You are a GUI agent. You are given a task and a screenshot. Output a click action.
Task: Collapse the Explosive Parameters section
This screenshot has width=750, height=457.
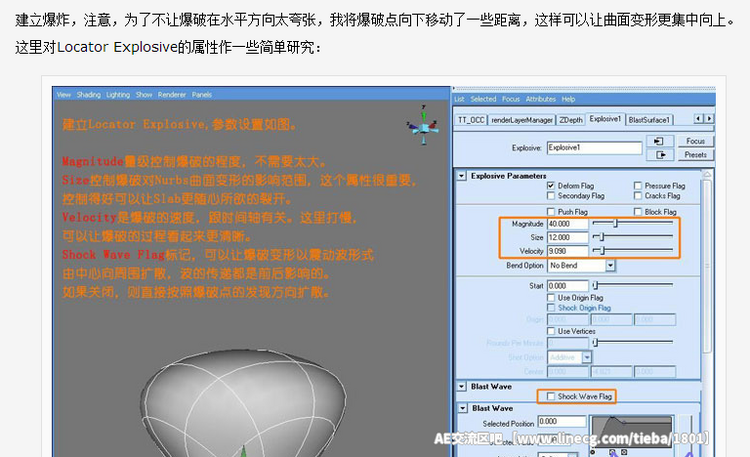click(461, 175)
